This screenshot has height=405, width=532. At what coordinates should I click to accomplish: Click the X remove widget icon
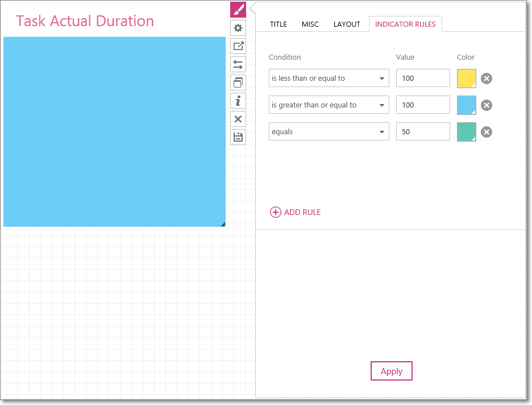(238, 119)
